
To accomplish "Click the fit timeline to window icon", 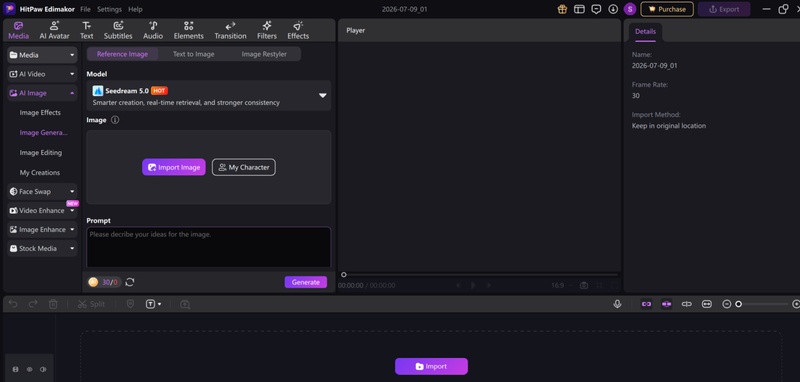I will point(707,304).
